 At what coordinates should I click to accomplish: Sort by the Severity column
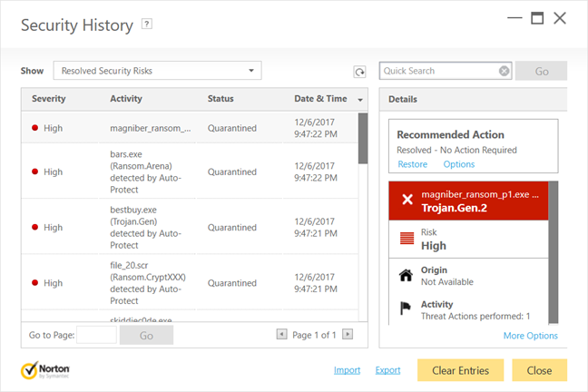49,99
